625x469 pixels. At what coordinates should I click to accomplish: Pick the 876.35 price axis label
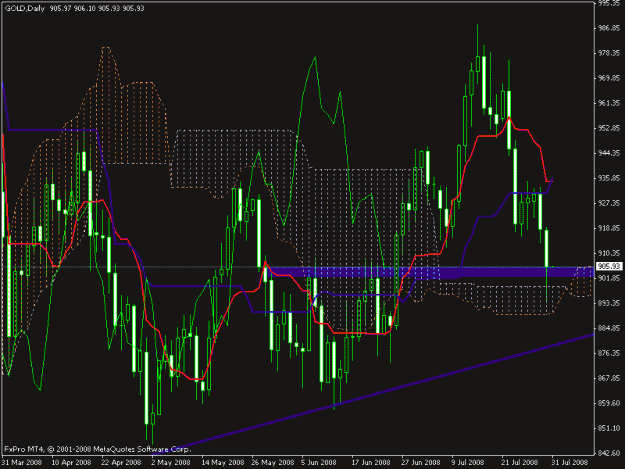(x=609, y=353)
